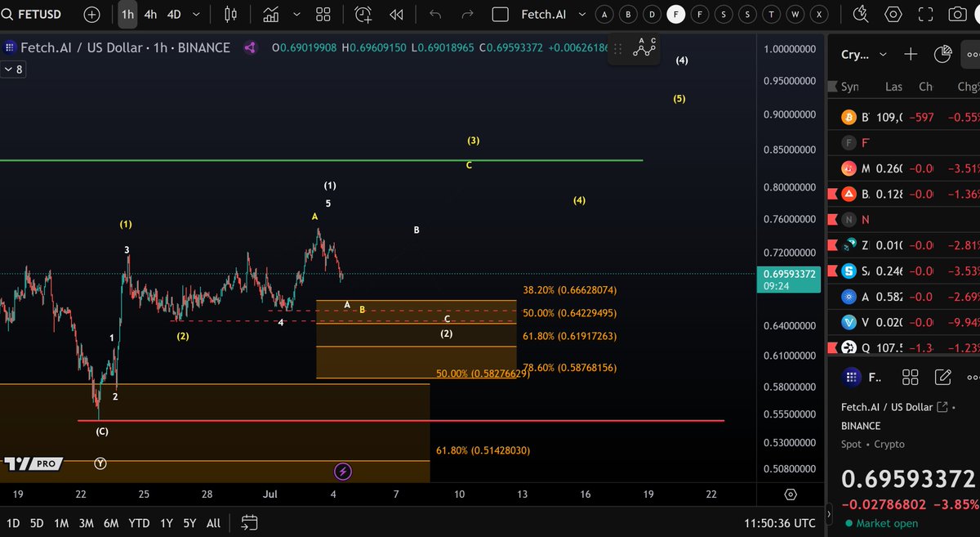
Task: Open the watchlist more options menu
Action: pos(972,55)
